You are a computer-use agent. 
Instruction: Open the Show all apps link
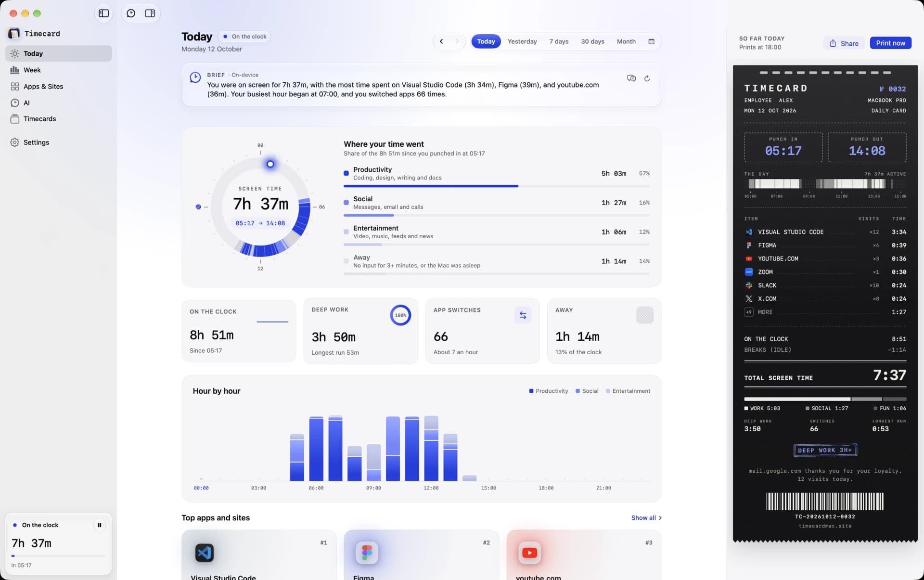tap(646, 518)
